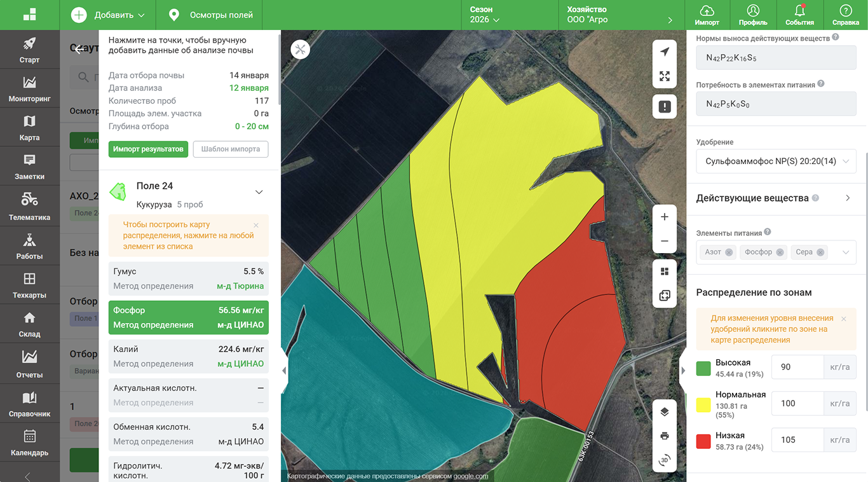The height and width of the screenshot is (482, 868).
Task: Select the Фосфор element row
Action: (189, 317)
